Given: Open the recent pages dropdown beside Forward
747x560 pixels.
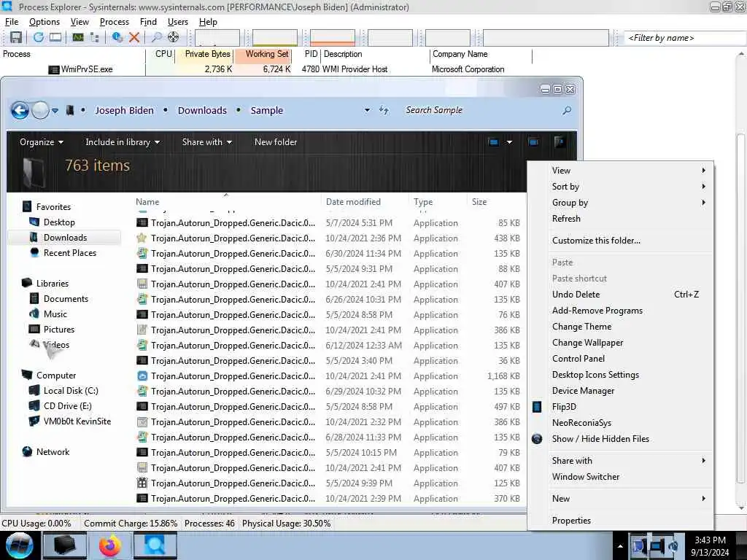Looking at the screenshot, I should tap(55, 111).
